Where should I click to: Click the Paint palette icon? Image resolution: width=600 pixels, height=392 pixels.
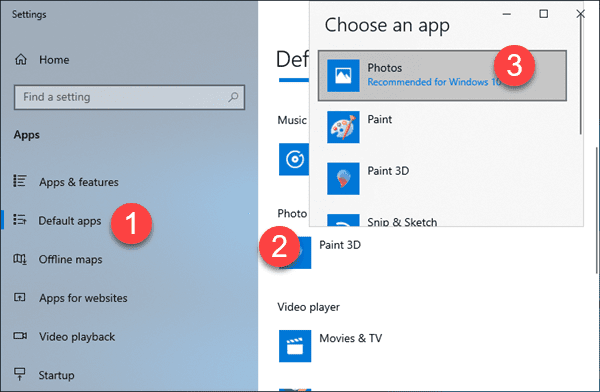(343, 127)
